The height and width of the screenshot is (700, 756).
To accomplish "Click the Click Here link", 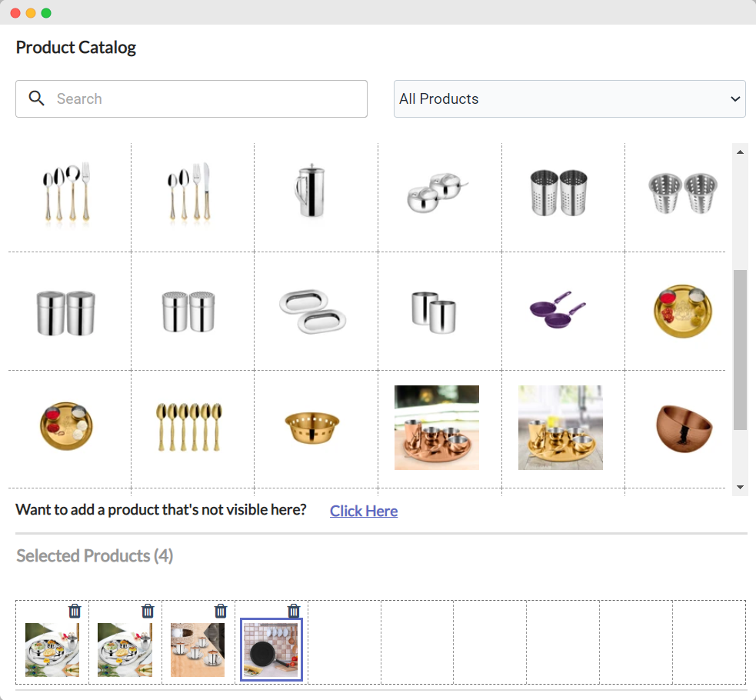I will pyautogui.click(x=364, y=511).
